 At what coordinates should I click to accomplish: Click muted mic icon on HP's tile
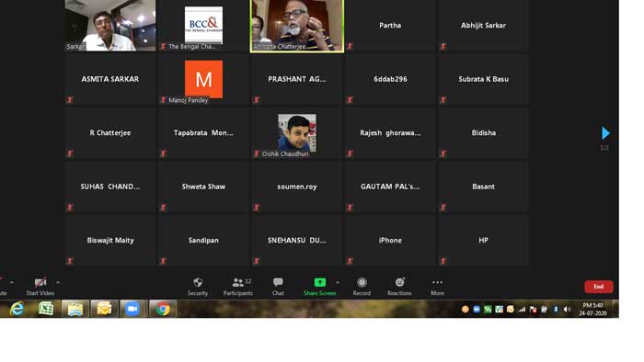[x=443, y=261]
